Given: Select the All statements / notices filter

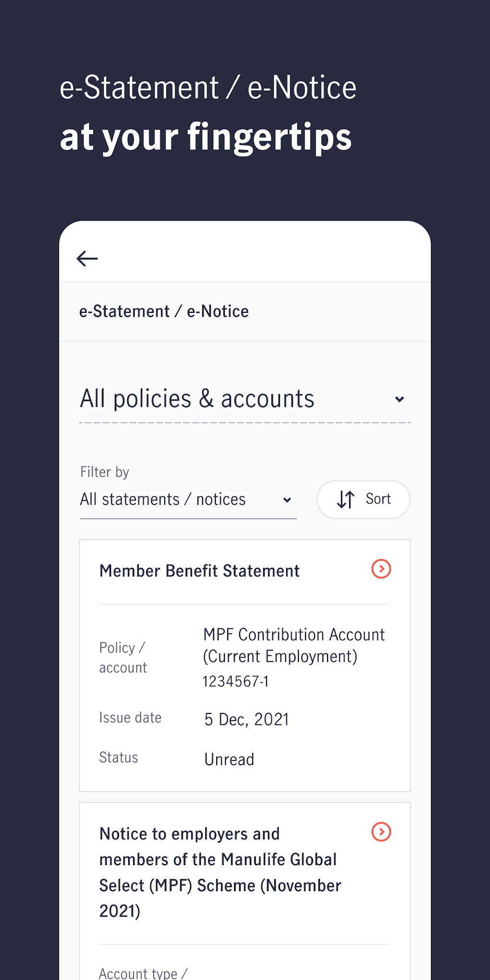Looking at the screenshot, I should point(163,500).
